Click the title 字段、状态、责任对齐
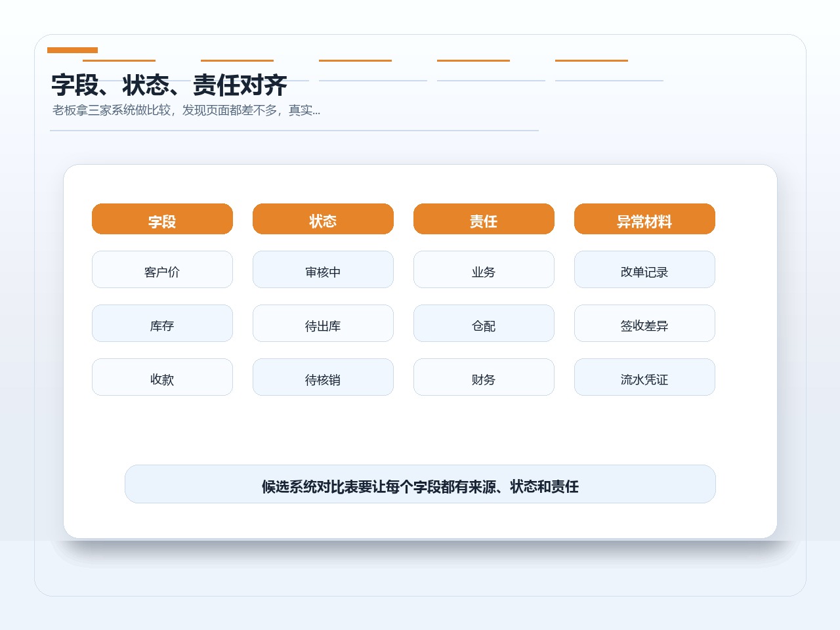Screen dimensions: 840x630 coord(169,85)
